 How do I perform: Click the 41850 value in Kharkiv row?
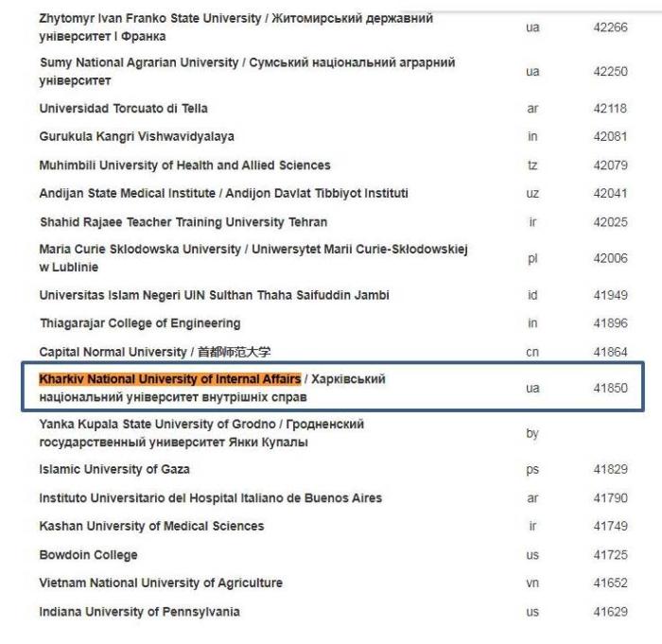pyautogui.click(x=610, y=389)
